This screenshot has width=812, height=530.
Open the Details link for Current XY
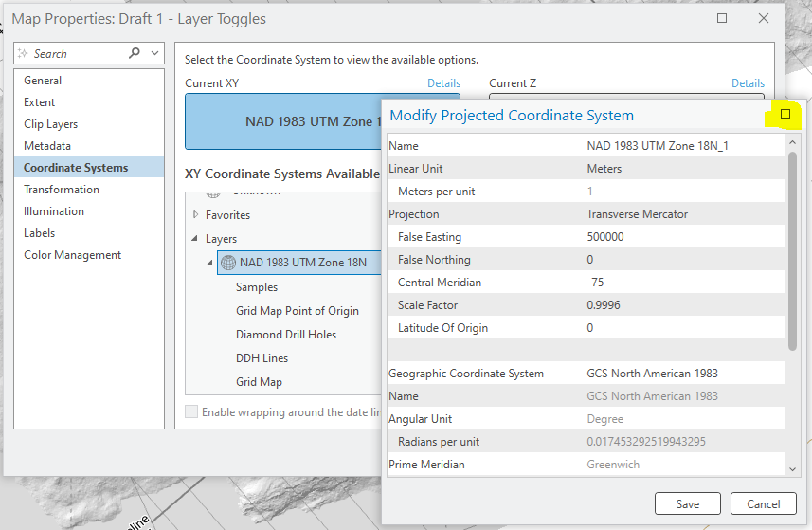coord(443,83)
